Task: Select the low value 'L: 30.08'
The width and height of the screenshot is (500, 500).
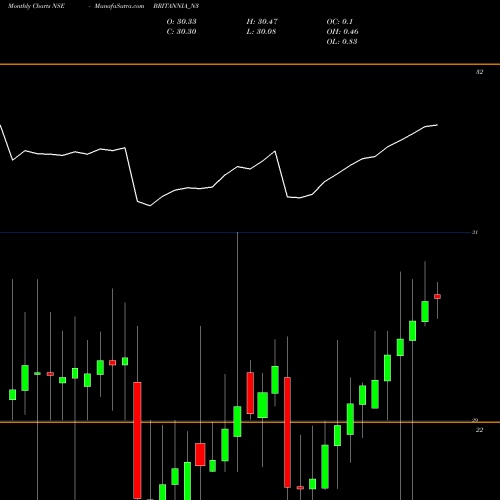Action: 261,31
